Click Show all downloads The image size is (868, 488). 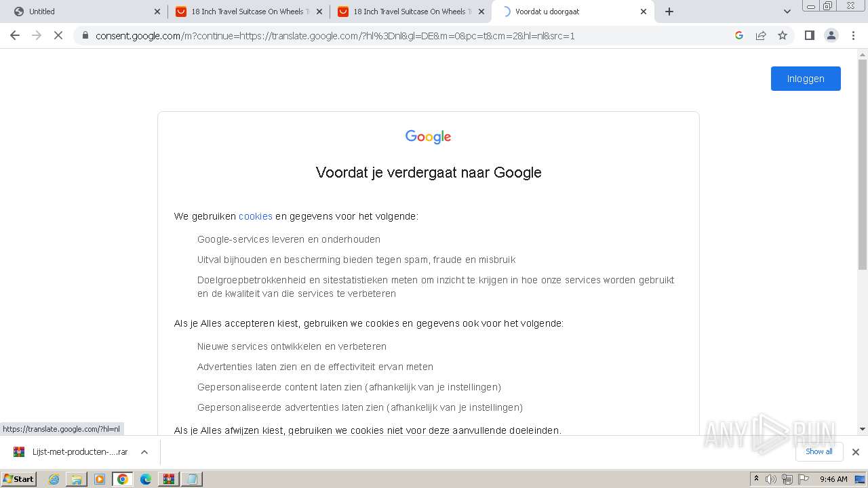click(x=819, y=451)
